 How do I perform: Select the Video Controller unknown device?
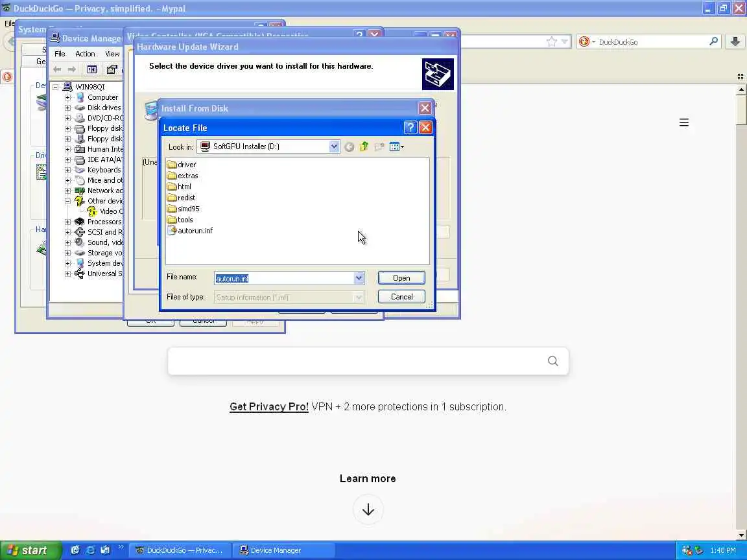(105, 211)
